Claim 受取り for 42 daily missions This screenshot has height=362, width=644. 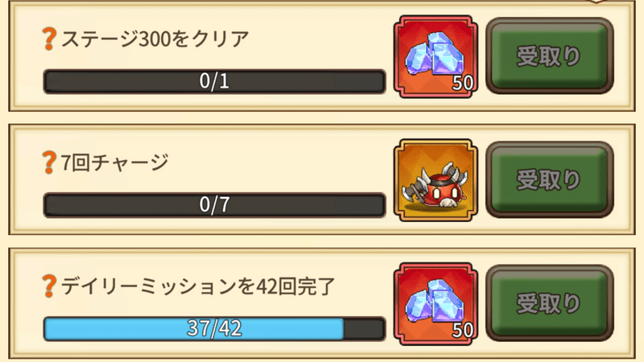(550, 303)
